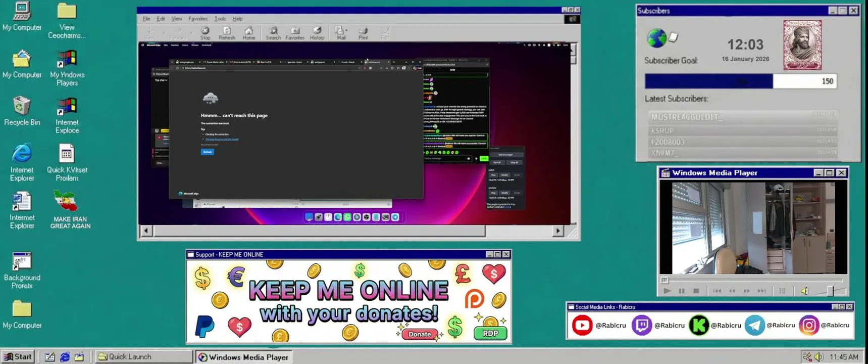Click the fast forward button in Media Player
Screen dimensions: 868x364
[746, 291]
